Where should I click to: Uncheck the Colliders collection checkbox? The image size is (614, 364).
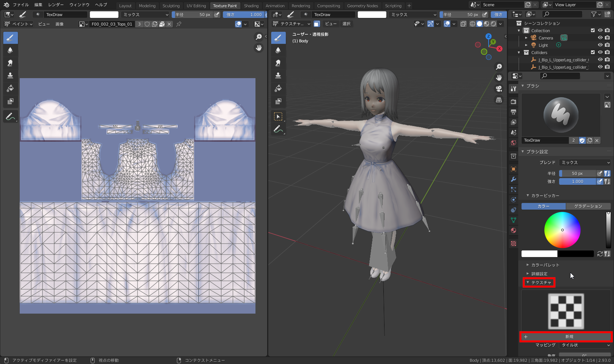tap(593, 52)
